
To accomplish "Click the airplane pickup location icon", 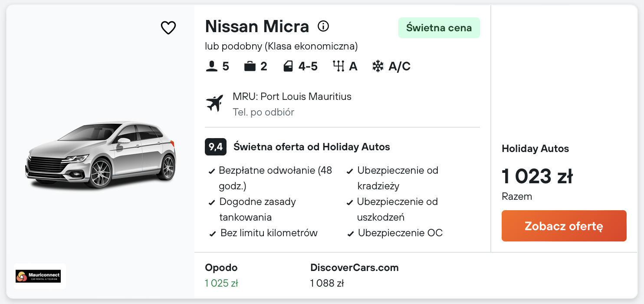I will 214,103.
